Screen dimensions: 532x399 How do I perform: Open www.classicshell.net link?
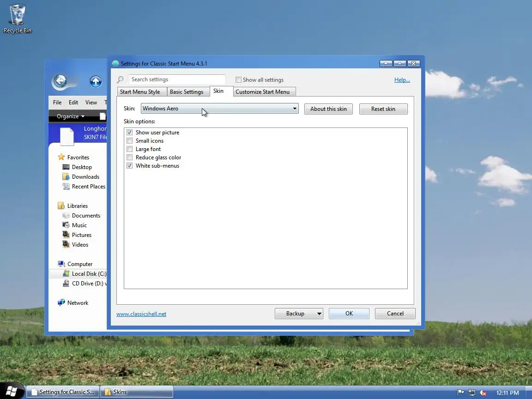pyautogui.click(x=141, y=314)
